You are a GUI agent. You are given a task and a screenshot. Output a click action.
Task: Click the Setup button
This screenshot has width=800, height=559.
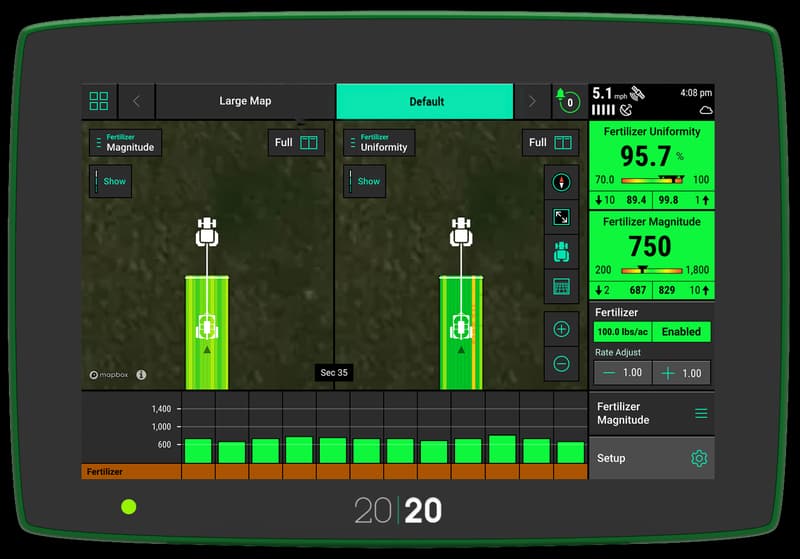[x=652, y=458]
